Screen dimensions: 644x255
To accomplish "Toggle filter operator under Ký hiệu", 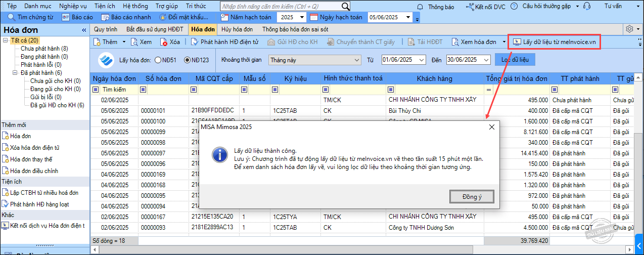I will (276, 89).
